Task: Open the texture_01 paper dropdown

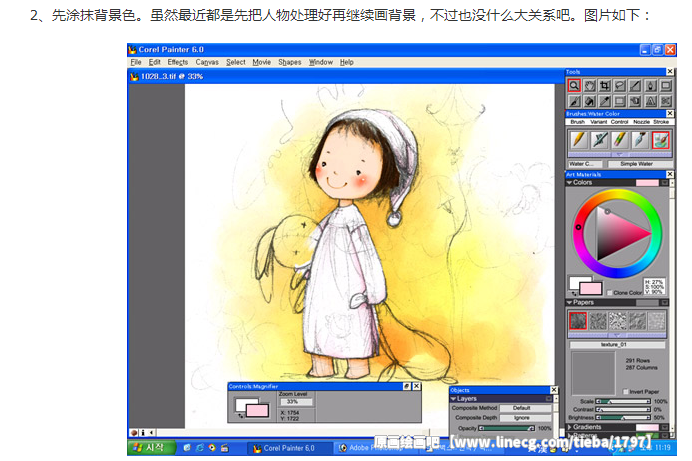Action: pyautogui.click(x=617, y=345)
